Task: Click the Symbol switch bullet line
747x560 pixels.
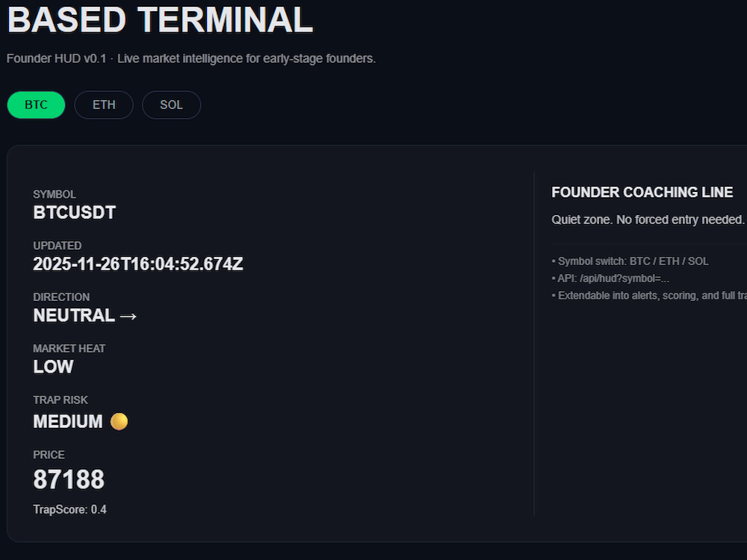Action: [x=630, y=261]
